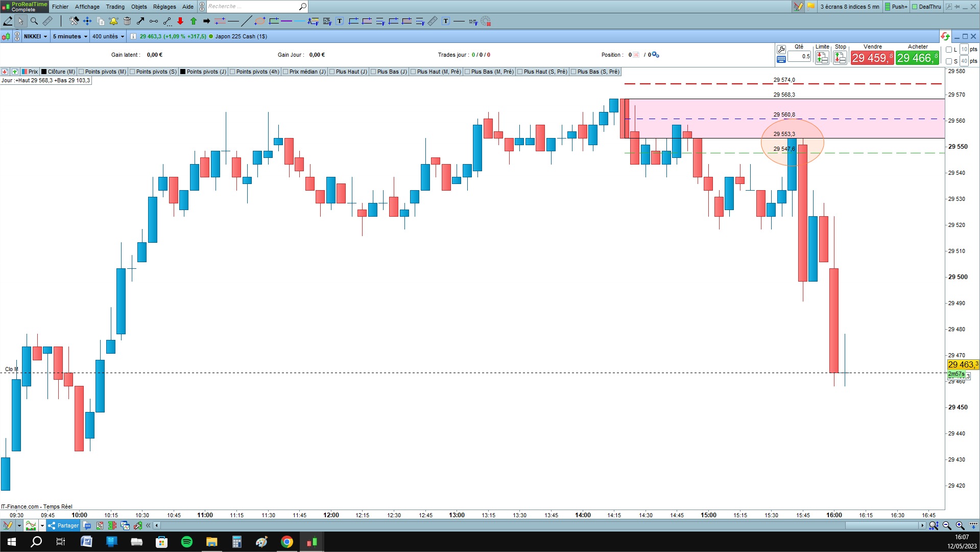Click the horizontal chart scrollbar thumb

coord(882,525)
